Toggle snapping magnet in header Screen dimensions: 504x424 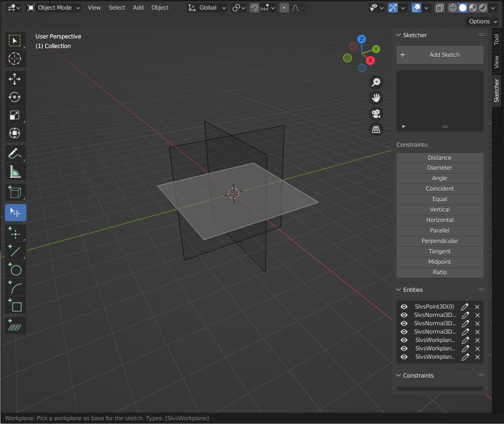(x=254, y=8)
